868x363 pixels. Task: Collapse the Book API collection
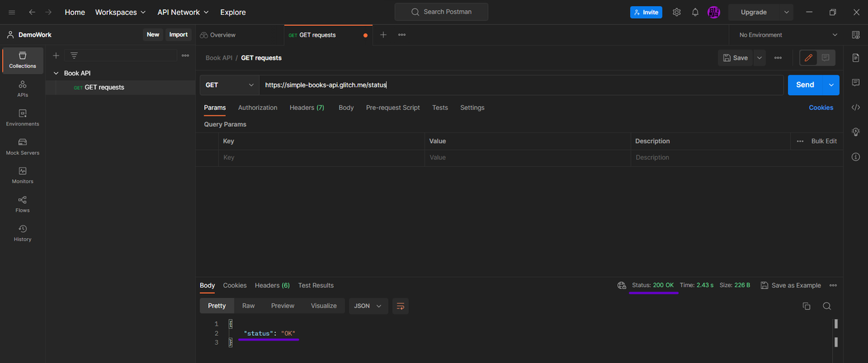pos(56,73)
